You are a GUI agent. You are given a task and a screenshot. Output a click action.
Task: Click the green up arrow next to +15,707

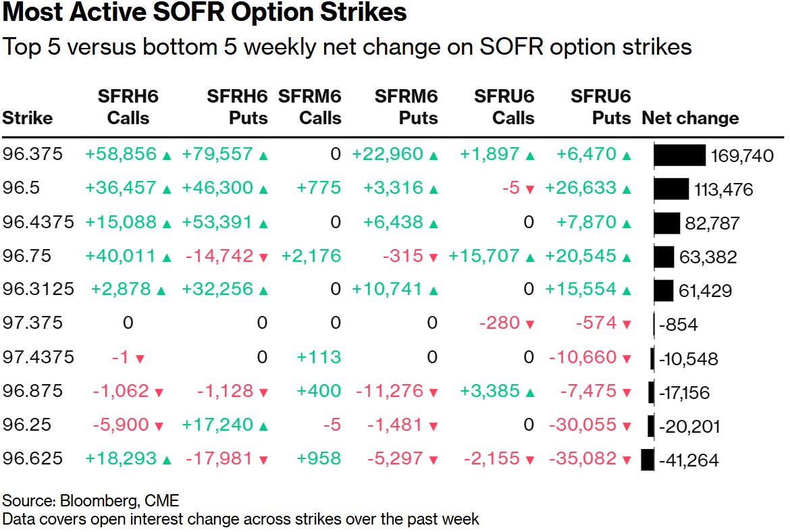pyautogui.click(x=530, y=257)
